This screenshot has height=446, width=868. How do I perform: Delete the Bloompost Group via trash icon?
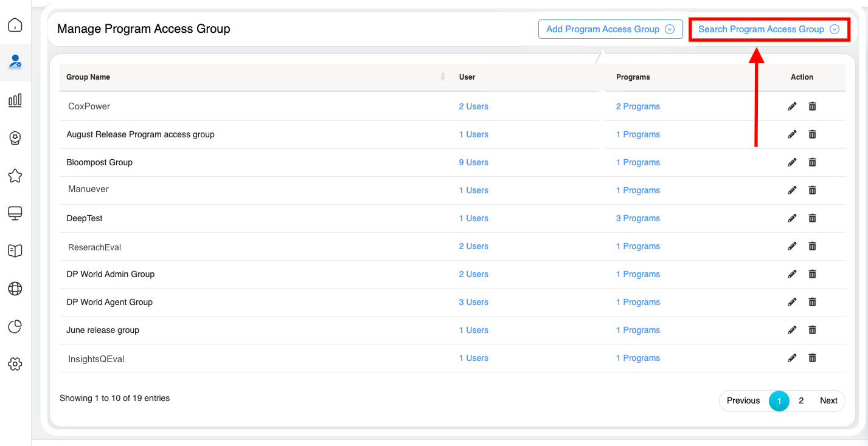pos(812,162)
